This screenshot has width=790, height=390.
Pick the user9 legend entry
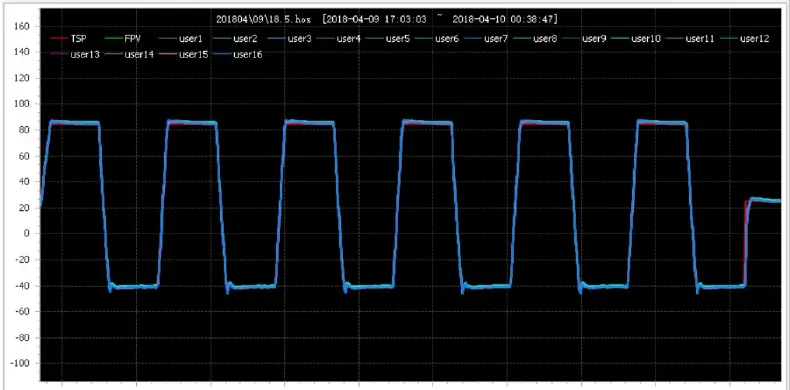pos(584,39)
